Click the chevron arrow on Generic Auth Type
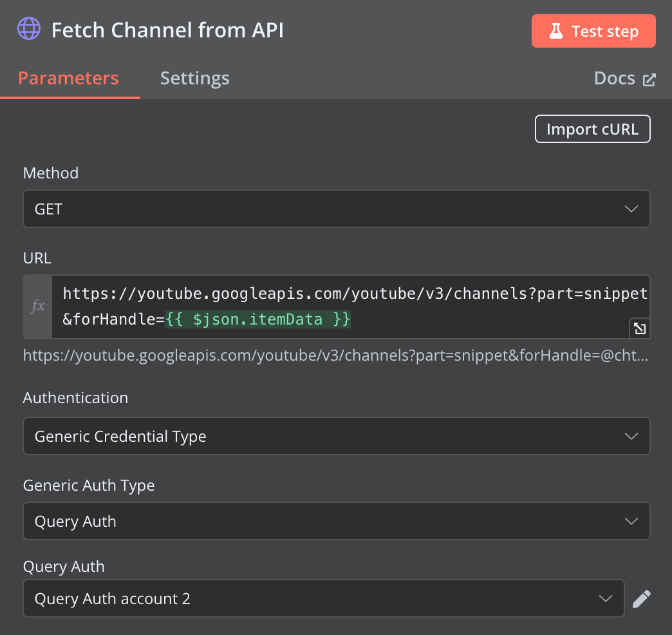The image size is (672, 635). coord(631,521)
